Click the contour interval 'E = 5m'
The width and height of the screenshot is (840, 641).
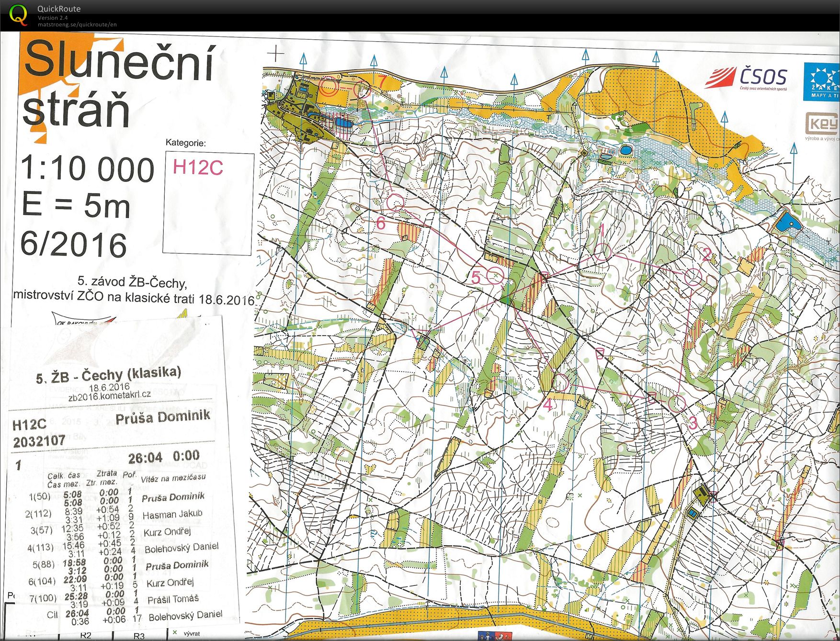click(76, 205)
